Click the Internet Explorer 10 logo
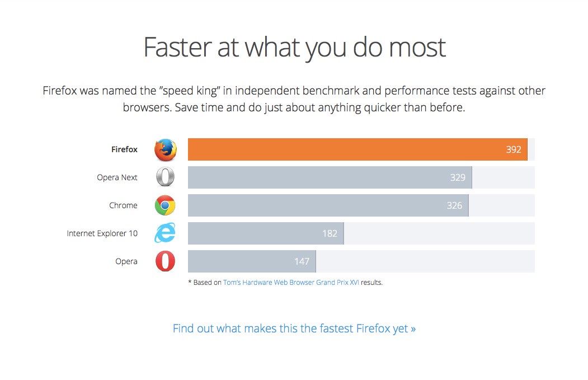The width and height of the screenshot is (588, 380). pyautogui.click(x=165, y=233)
